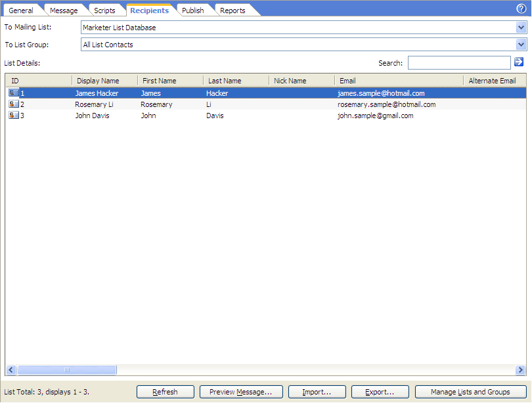Click the first name Rosemary cell
This screenshot has height=403, width=532.
pos(156,104)
